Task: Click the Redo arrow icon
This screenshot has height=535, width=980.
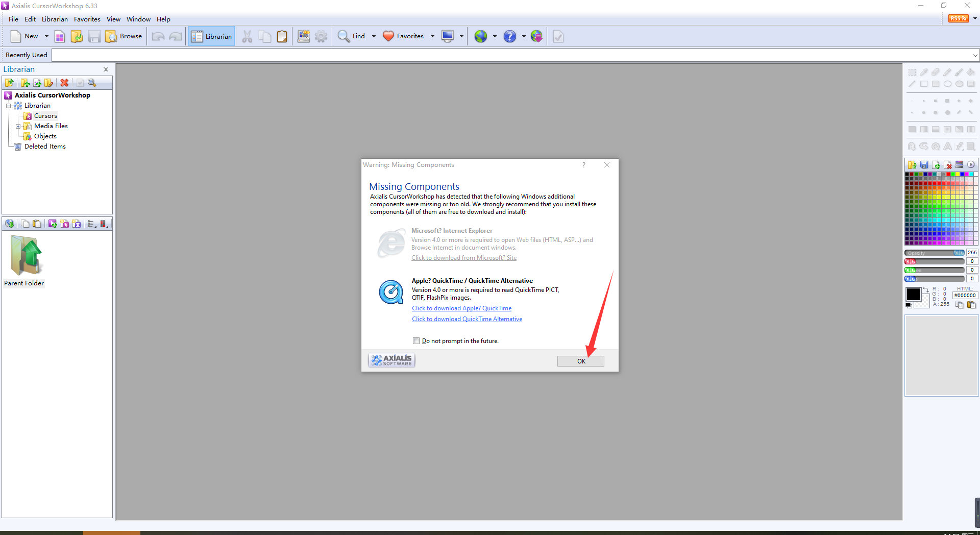Action: (176, 36)
